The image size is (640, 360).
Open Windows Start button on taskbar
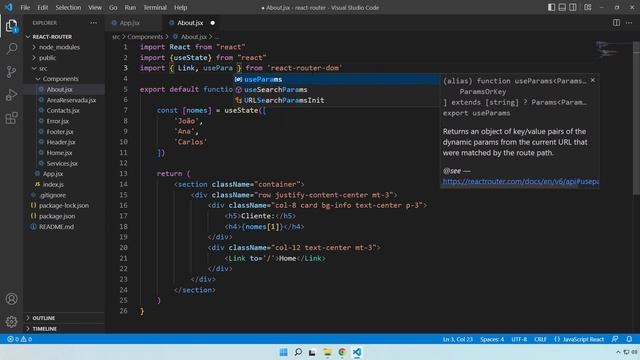click(x=283, y=352)
